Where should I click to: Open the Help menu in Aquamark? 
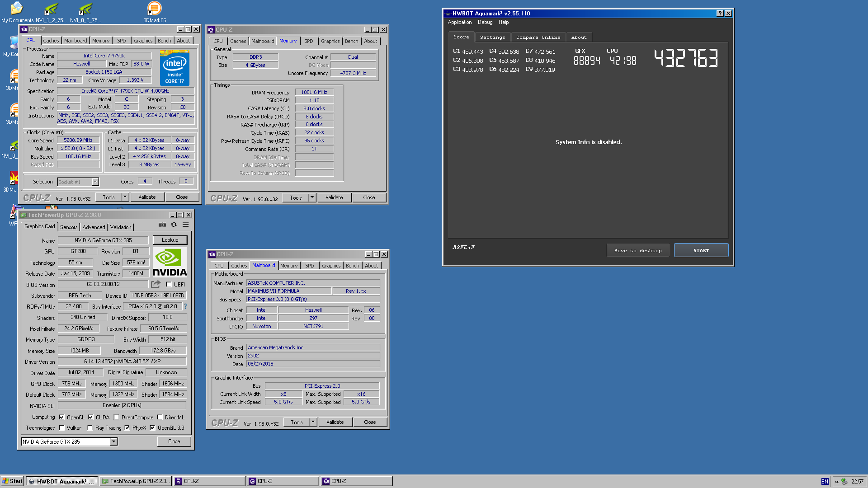(504, 22)
